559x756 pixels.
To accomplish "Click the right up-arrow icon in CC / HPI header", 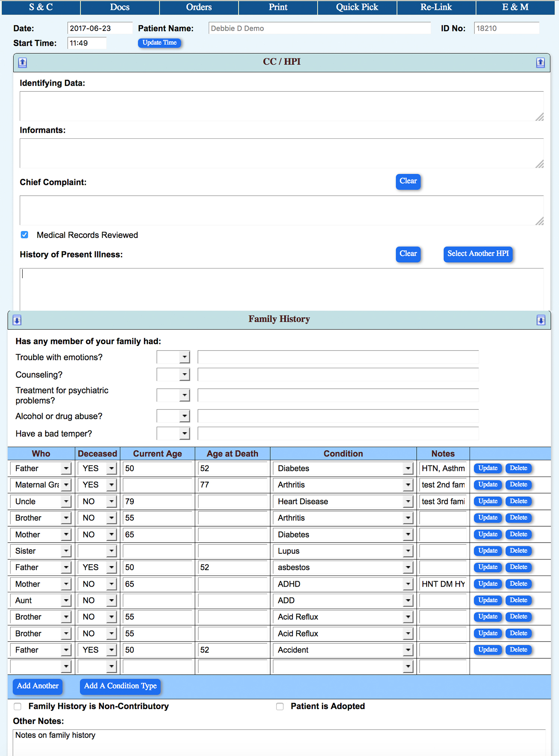I will point(540,62).
